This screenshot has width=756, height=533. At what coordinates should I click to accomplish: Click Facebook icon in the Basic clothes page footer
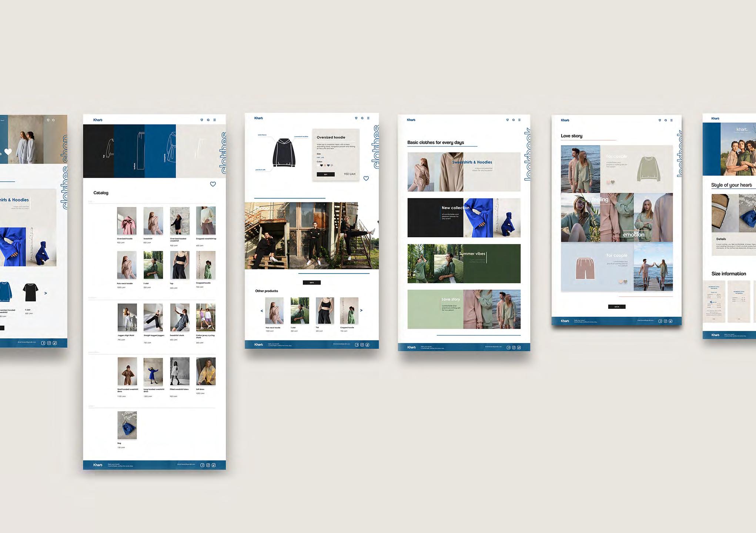pos(508,348)
